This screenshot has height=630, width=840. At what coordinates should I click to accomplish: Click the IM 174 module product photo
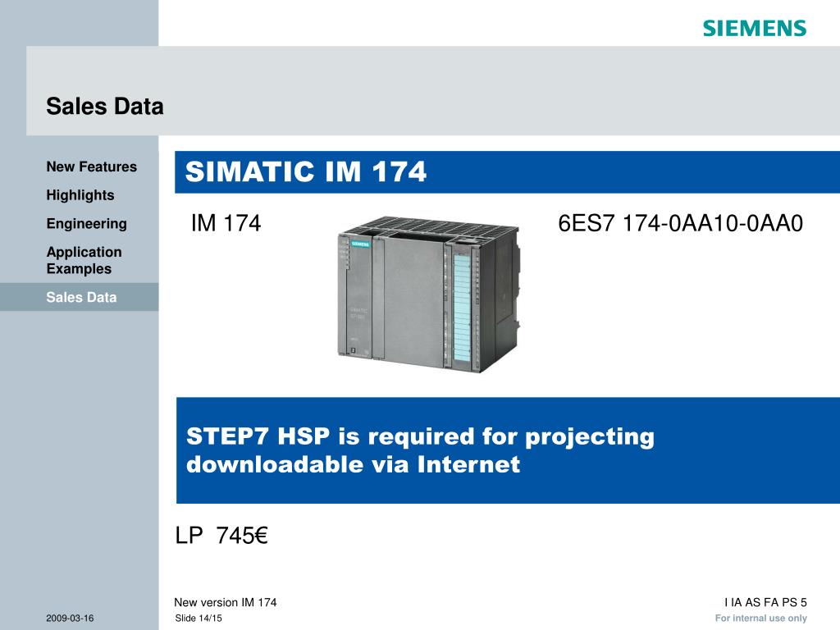coord(428,294)
